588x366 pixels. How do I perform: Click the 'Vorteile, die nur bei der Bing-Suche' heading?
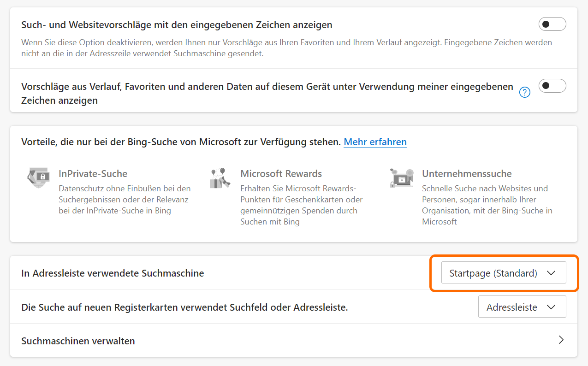coord(181,142)
